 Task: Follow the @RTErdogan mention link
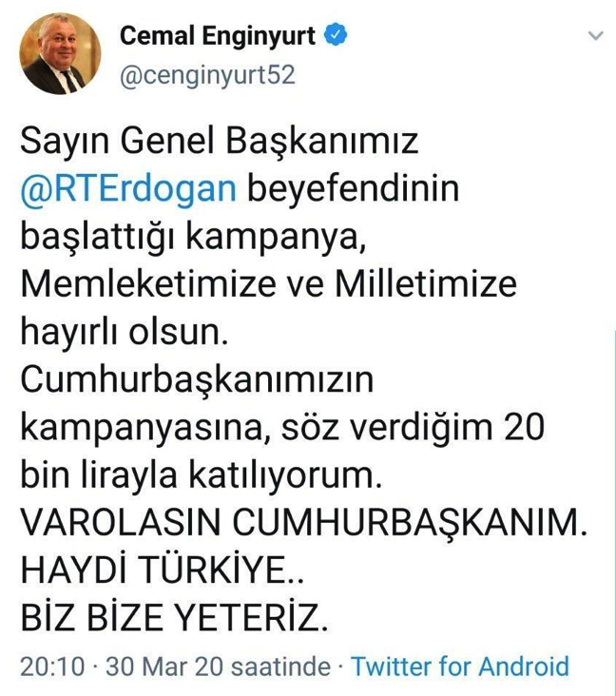pyautogui.click(x=128, y=188)
